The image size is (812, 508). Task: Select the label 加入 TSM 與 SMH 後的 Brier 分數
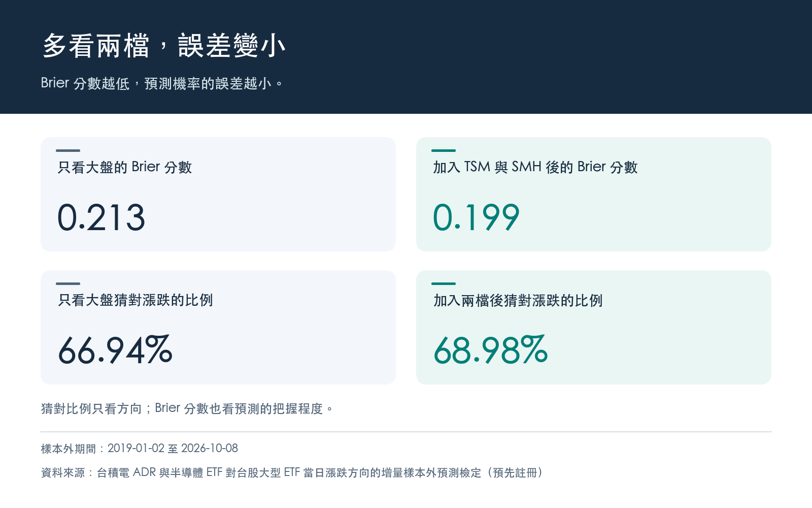click(535, 167)
